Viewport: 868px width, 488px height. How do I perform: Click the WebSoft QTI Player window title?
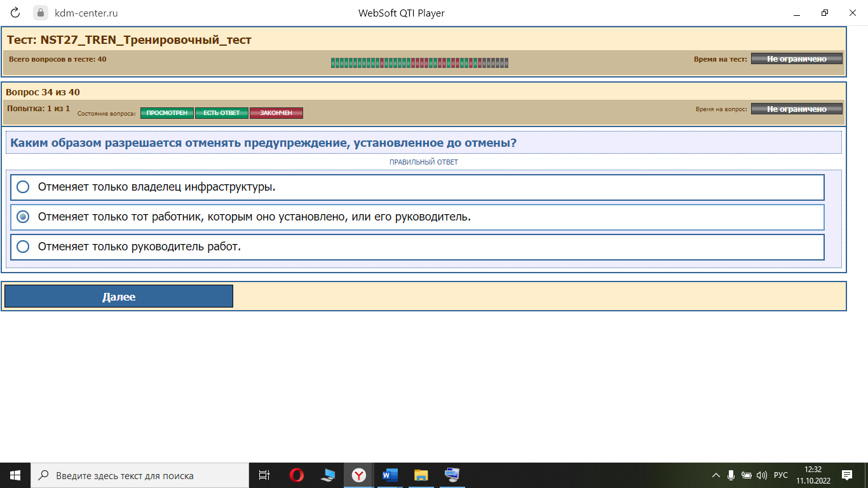pos(402,13)
